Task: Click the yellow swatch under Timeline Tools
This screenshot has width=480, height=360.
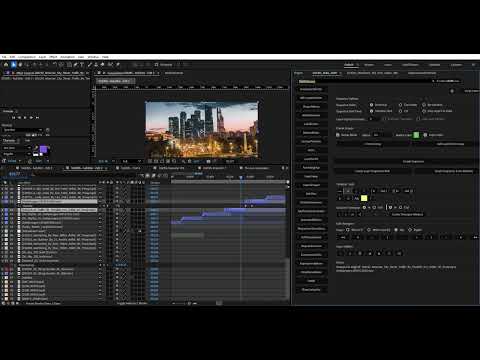Action: [364, 198]
